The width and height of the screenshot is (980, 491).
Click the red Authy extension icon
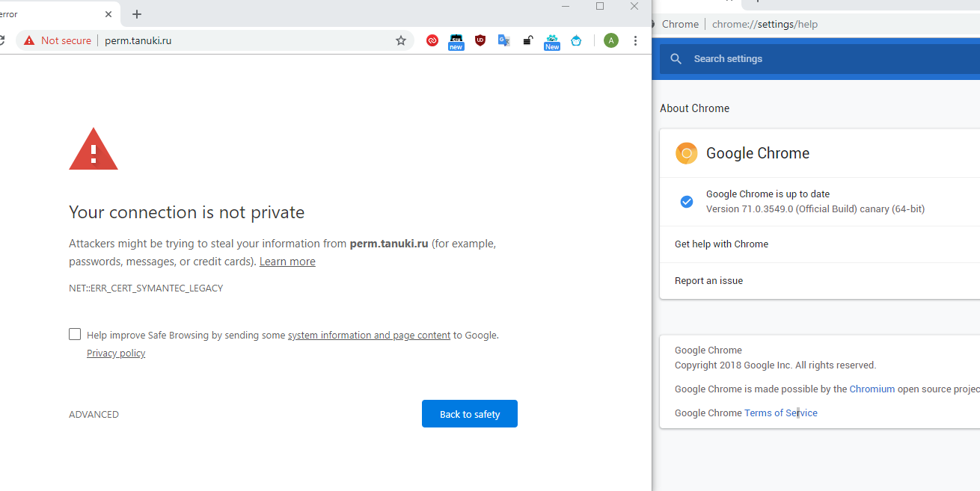(x=432, y=40)
